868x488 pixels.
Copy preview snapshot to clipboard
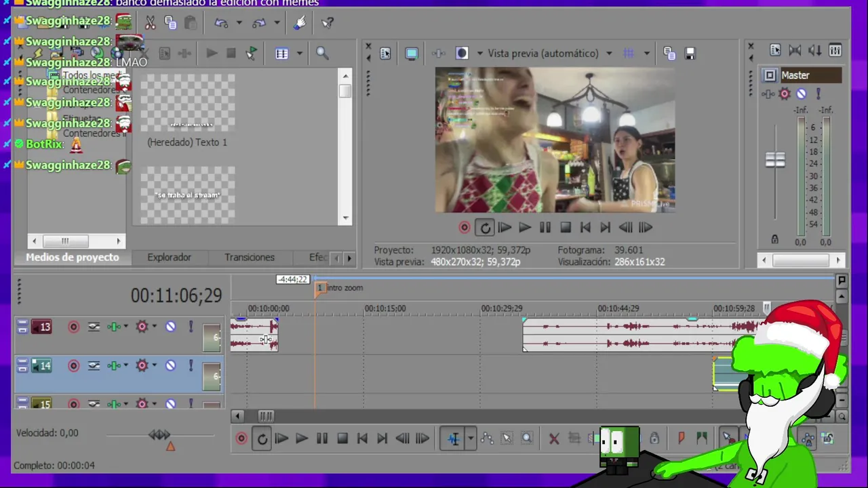(669, 54)
